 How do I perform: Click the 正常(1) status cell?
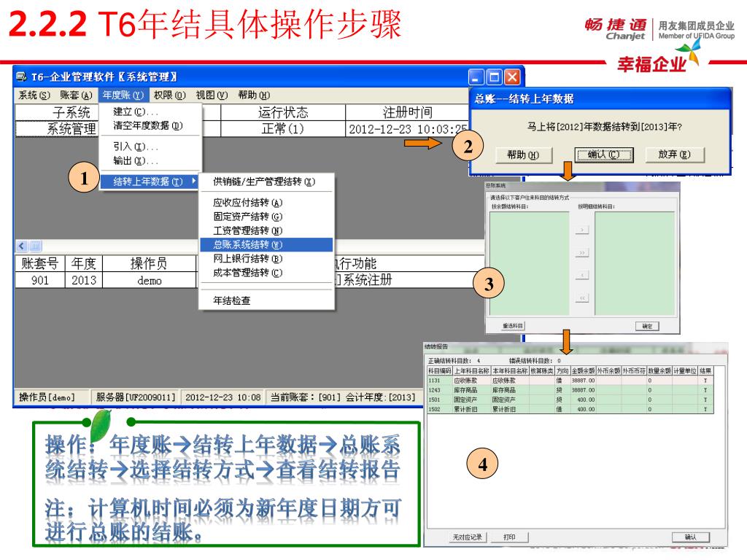click(x=283, y=128)
